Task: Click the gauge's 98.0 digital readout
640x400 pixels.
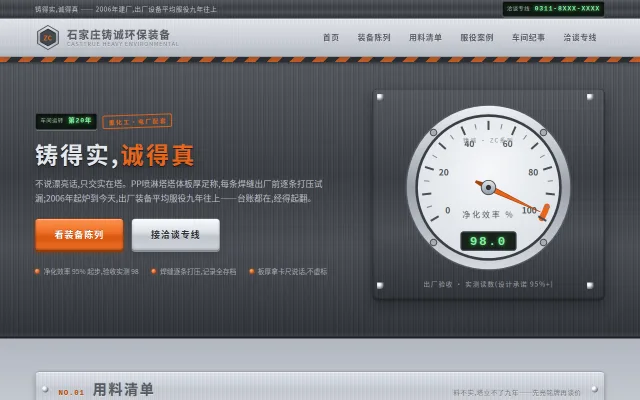Action: [x=488, y=241]
